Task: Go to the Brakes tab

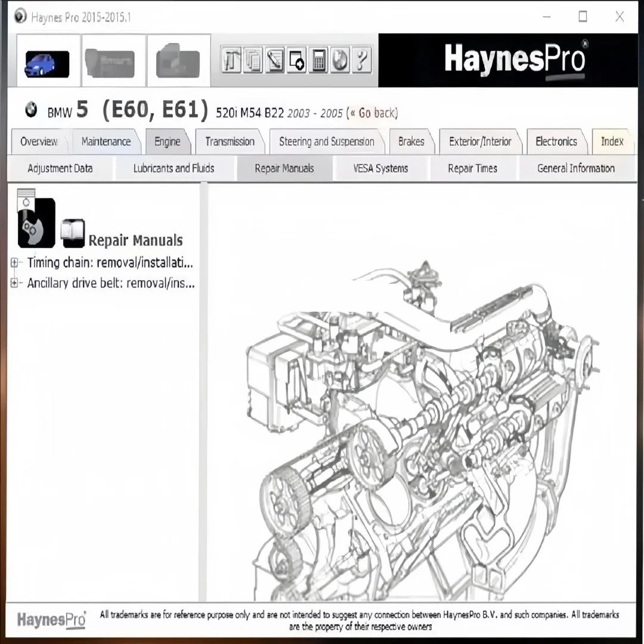Action: click(x=411, y=142)
